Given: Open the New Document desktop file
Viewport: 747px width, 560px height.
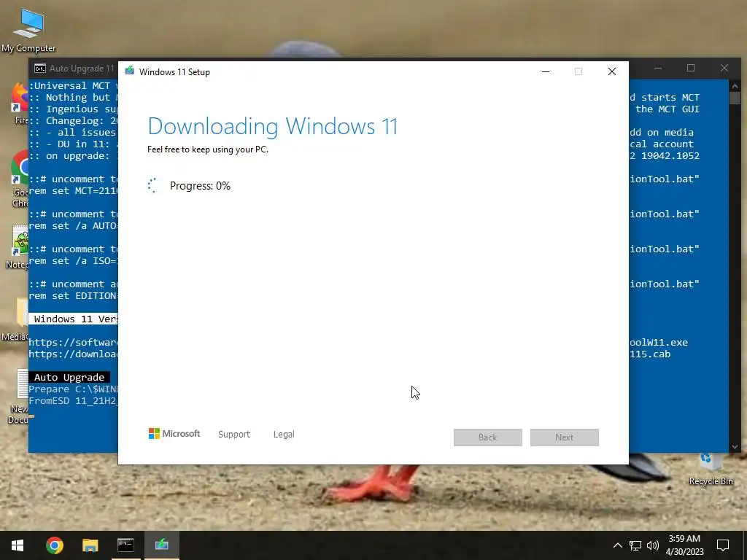Looking at the screenshot, I should 19,396.
